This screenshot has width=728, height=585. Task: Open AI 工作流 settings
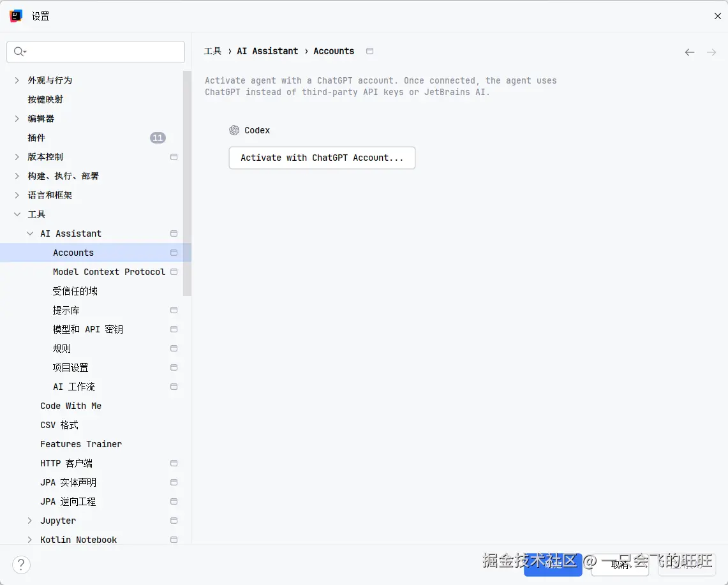(74, 387)
